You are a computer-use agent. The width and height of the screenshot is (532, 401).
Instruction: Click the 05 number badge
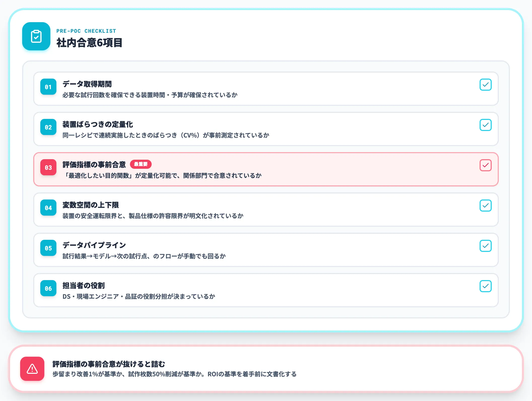click(x=48, y=248)
